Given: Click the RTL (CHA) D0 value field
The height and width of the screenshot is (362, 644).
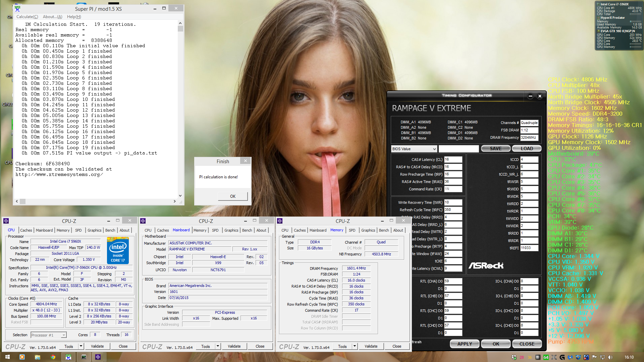Looking at the screenshot, I should [x=453, y=281].
